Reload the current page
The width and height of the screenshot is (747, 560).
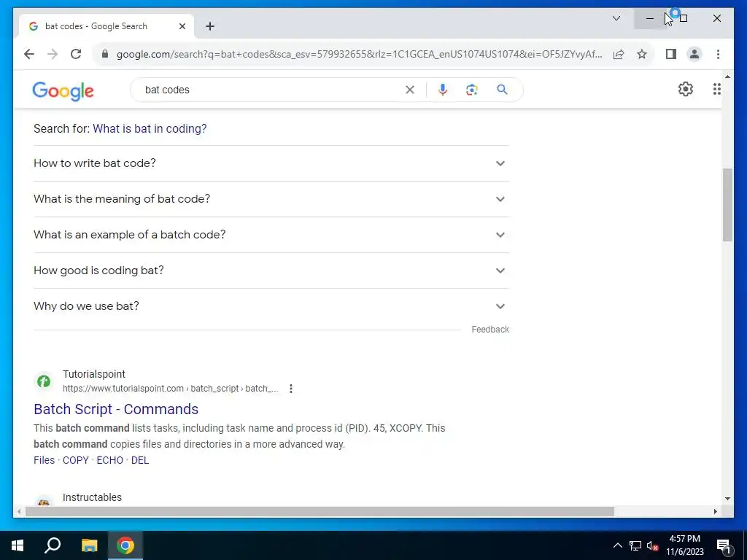pos(76,54)
